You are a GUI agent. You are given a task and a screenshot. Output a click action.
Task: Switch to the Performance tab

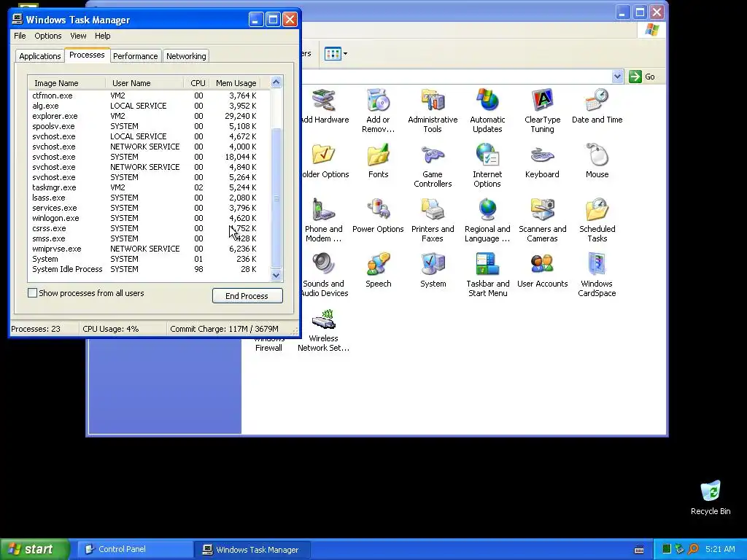click(135, 55)
